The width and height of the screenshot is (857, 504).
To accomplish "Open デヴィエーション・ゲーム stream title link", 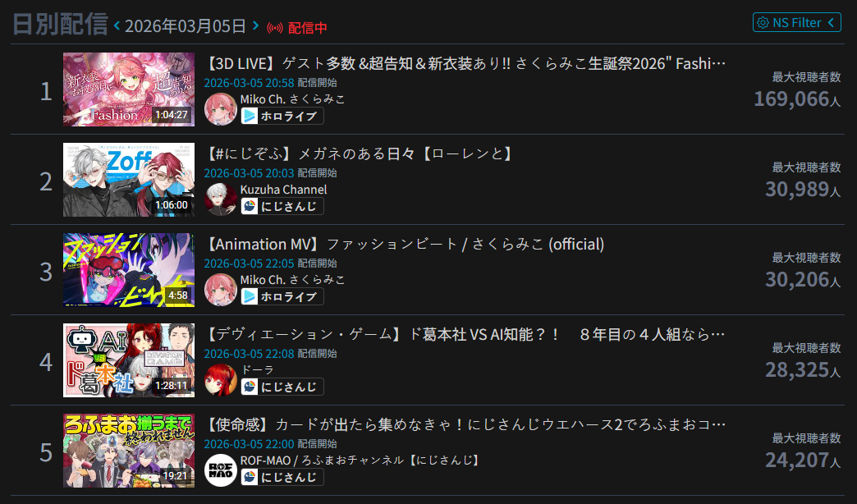I will click(465, 335).
